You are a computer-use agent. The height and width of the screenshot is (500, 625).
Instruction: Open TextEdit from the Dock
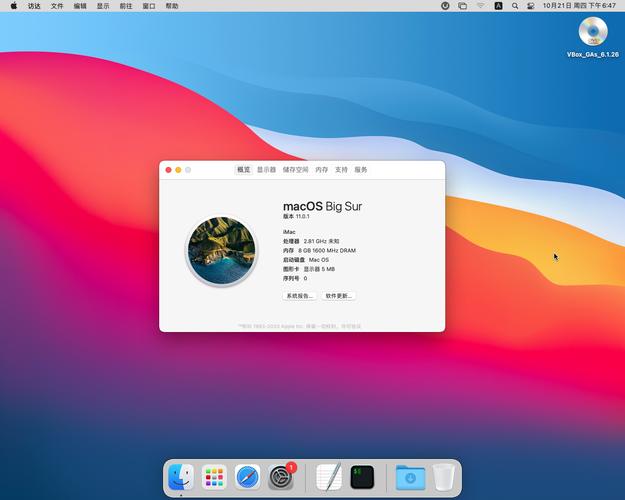tap(329, 477)
